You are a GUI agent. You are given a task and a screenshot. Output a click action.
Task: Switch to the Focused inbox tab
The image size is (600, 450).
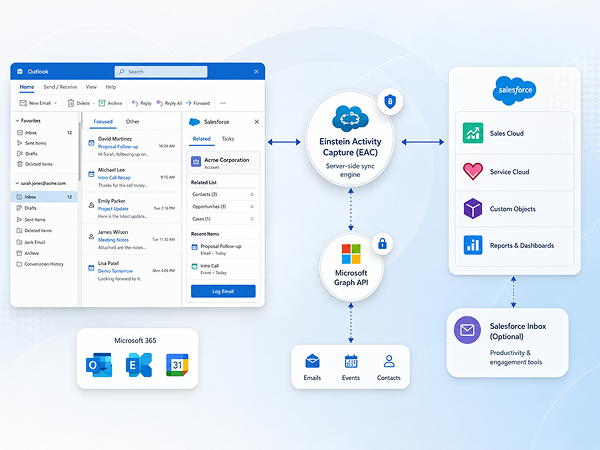[x=103, y=122]
